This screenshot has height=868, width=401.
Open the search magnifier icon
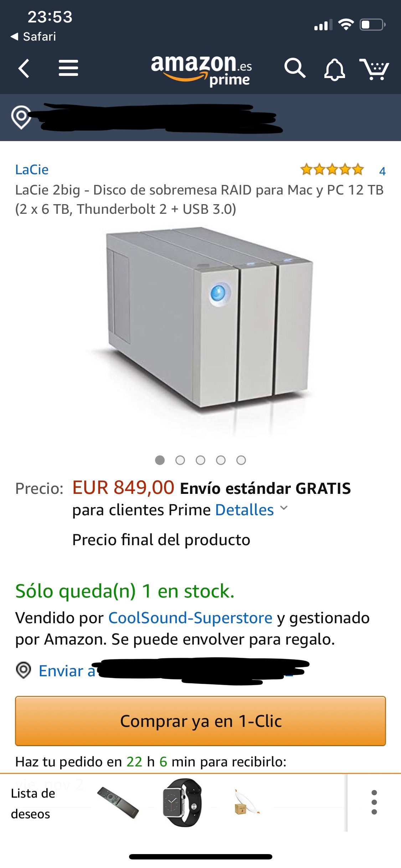(x=295, y=68)
